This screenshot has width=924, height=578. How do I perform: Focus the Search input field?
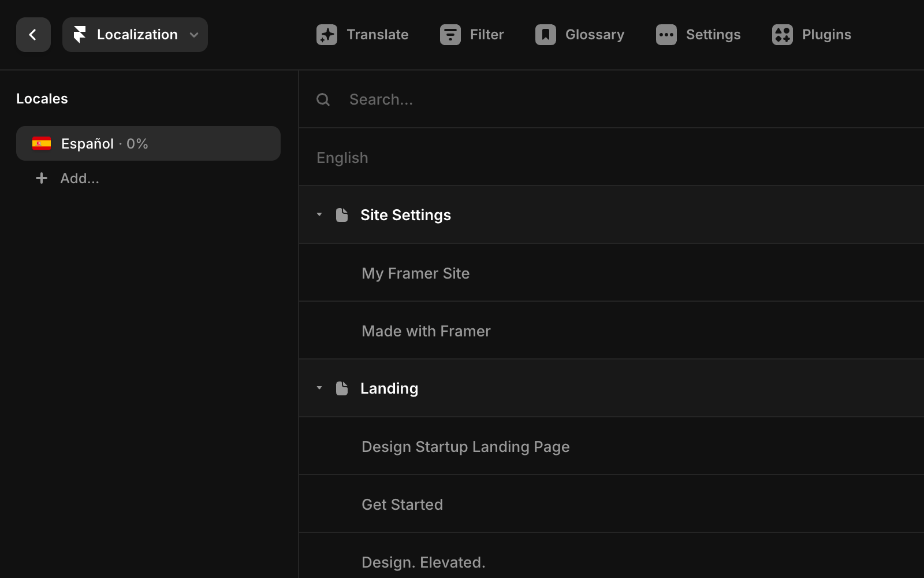pos(520,99)
